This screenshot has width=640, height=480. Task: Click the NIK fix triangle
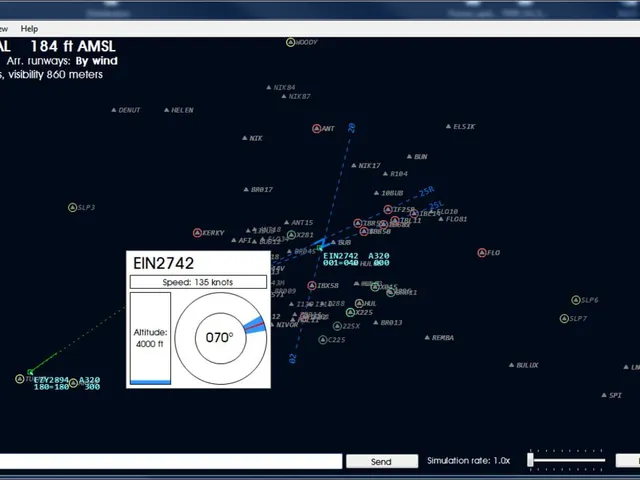244,138
